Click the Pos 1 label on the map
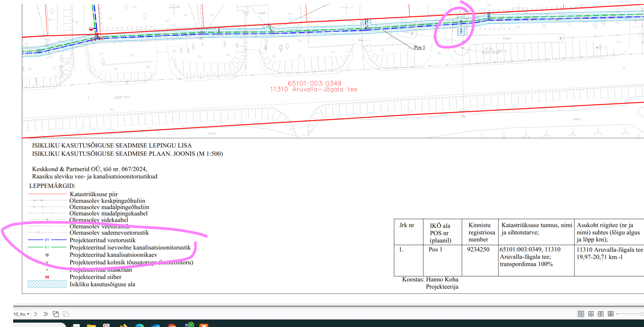The image size is (644, 327). point(419,47)
